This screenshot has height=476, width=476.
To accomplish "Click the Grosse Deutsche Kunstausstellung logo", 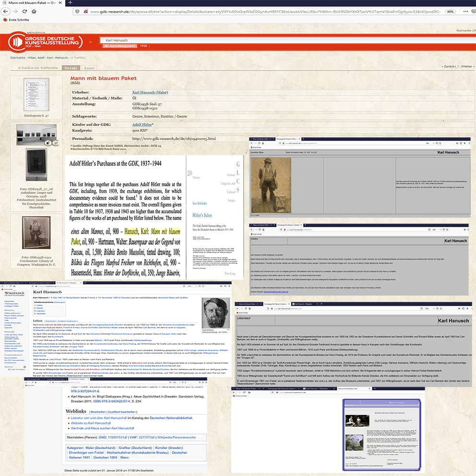I will pos(44,42).
